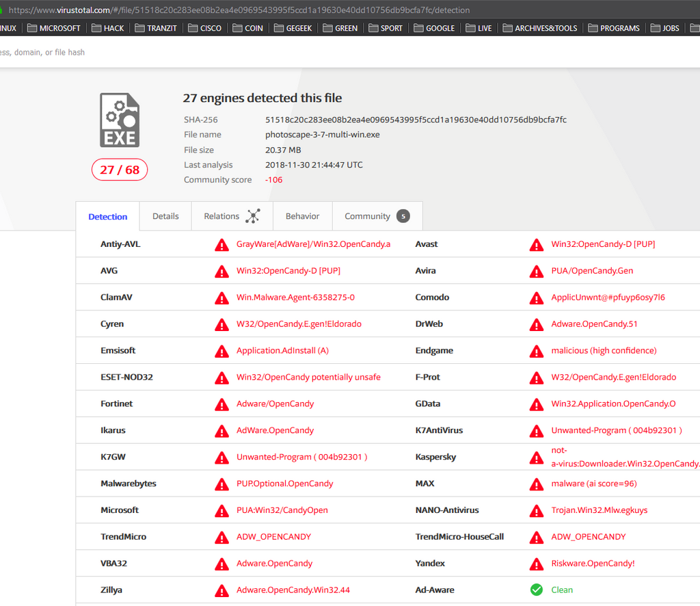Click the PUA:Win32/CandyOpen detection text
This screenshot has height=606, width=700.
[x=282, y=510]
